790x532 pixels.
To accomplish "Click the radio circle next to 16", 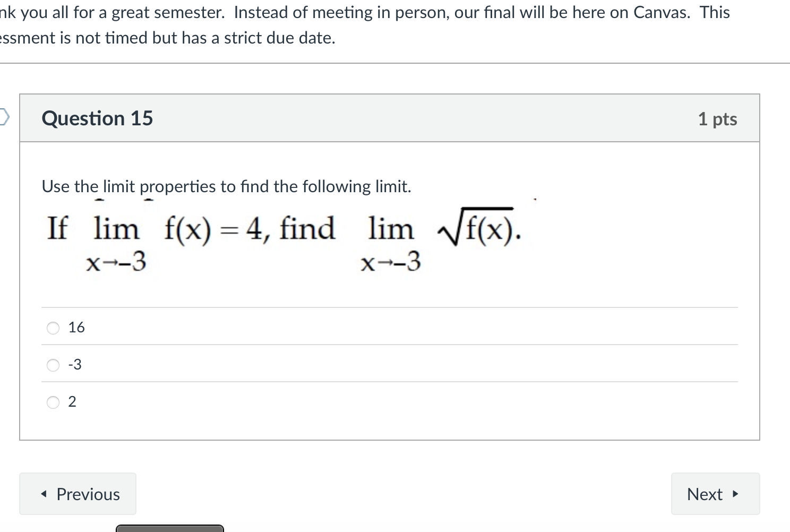I will pos(53,328).
